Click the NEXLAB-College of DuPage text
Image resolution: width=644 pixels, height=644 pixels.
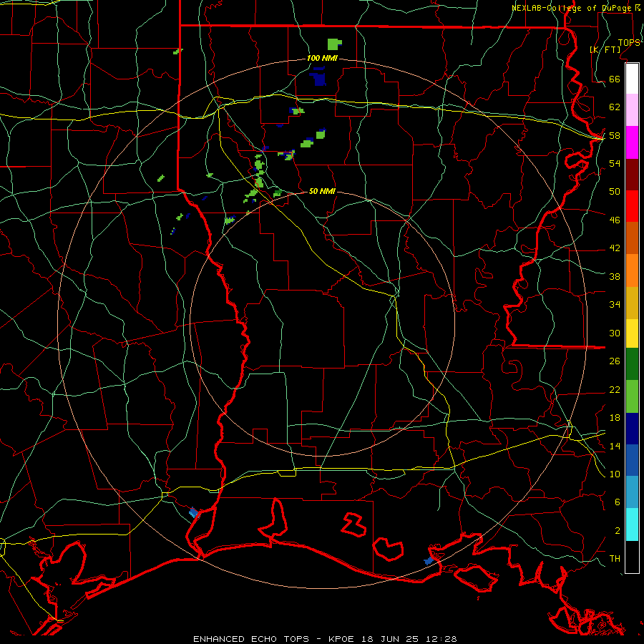click(x=572, y=8)
